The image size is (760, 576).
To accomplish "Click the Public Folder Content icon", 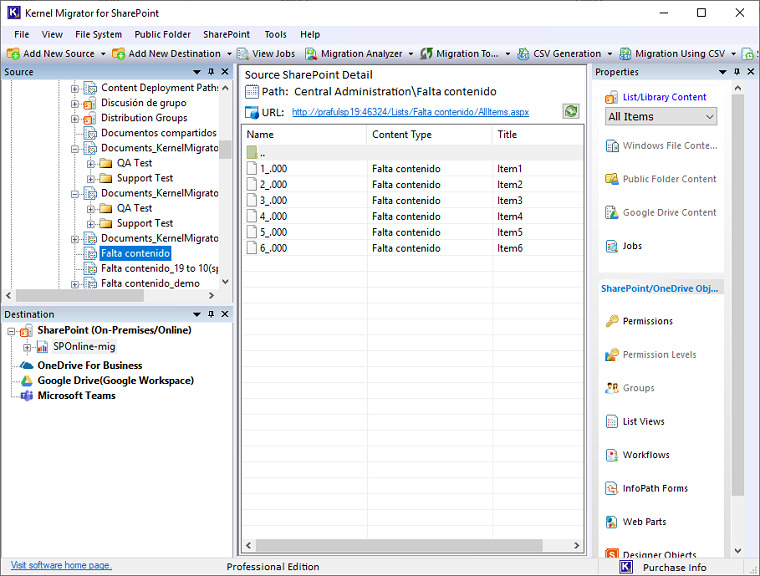I will (x=612, y=179).
